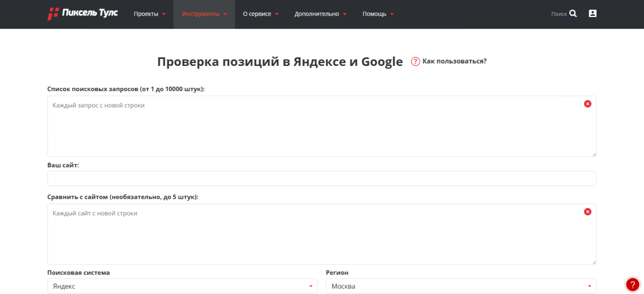Click the Сравнить с сайтом label
644x294 pixels.
click(x=123, y=197)
